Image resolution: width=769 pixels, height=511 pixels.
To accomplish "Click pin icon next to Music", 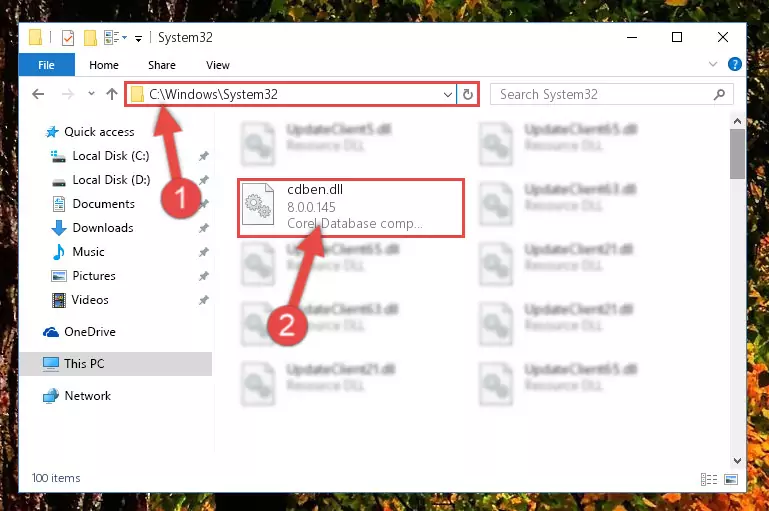I will coord(204,253).
